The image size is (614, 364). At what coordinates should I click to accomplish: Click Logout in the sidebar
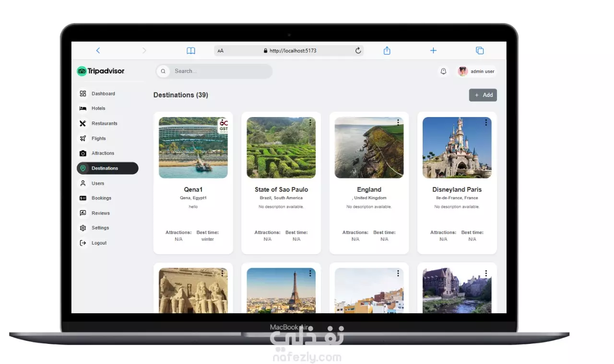point(107,243)
